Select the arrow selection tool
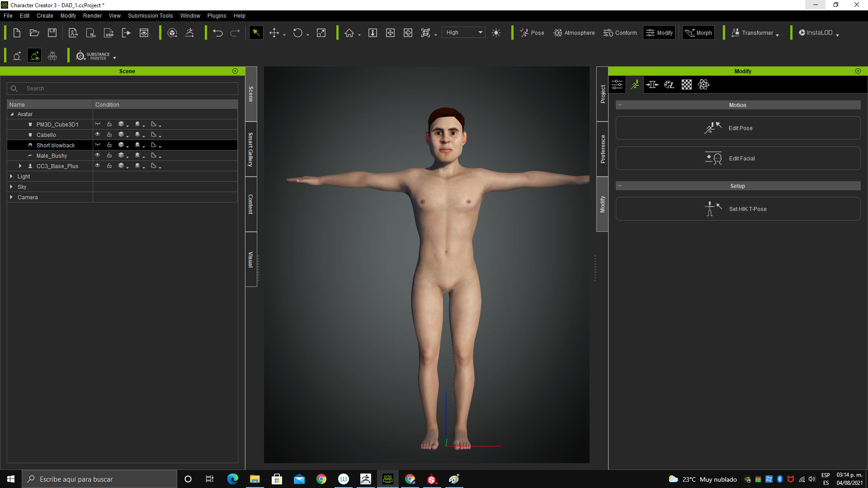The width and height of the screenshot is (868, 488). click(x=256, y=33)
